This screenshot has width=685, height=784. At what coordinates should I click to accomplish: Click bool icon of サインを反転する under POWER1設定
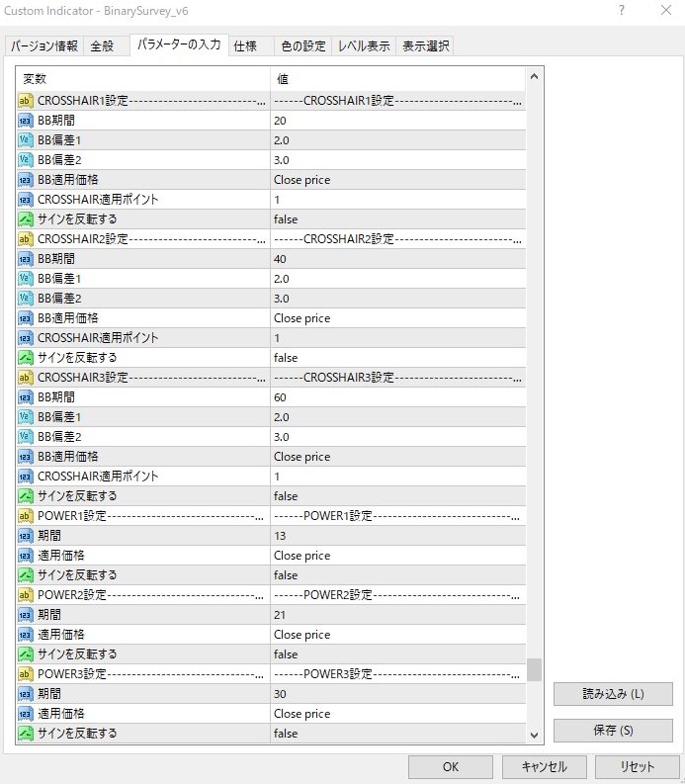(x=25, y=575)
